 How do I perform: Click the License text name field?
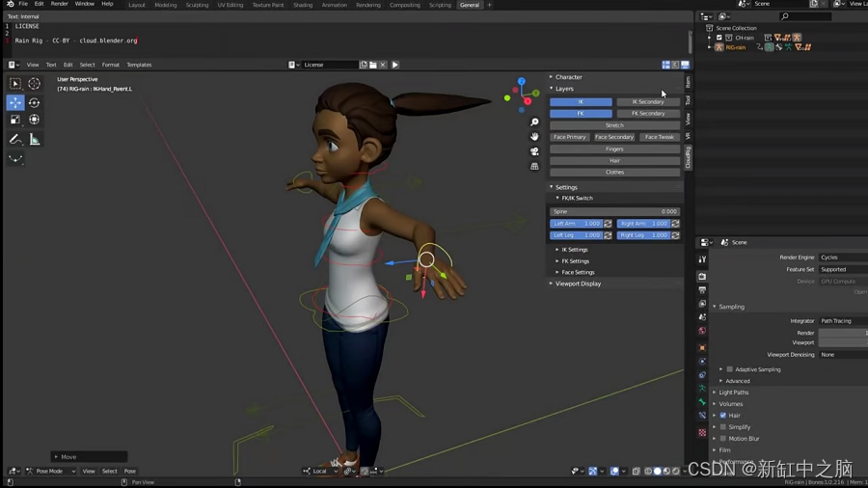tap(330, 65)
